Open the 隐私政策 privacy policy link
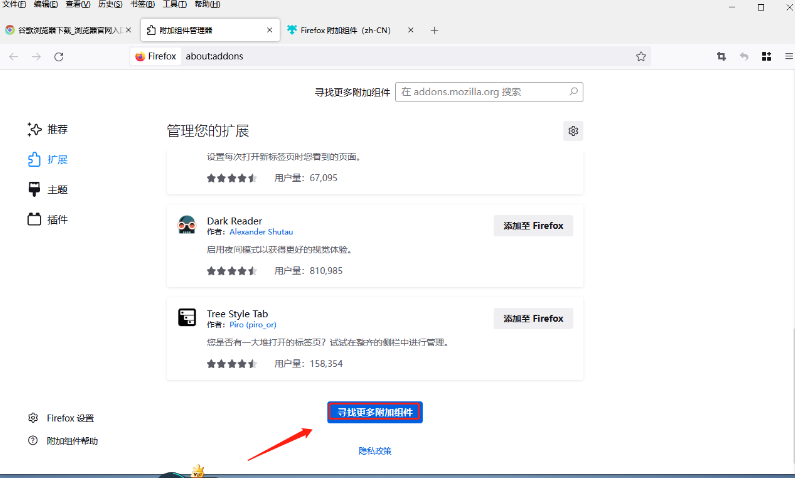The height and width of the screenshot is (478, 795). (375, 451)
